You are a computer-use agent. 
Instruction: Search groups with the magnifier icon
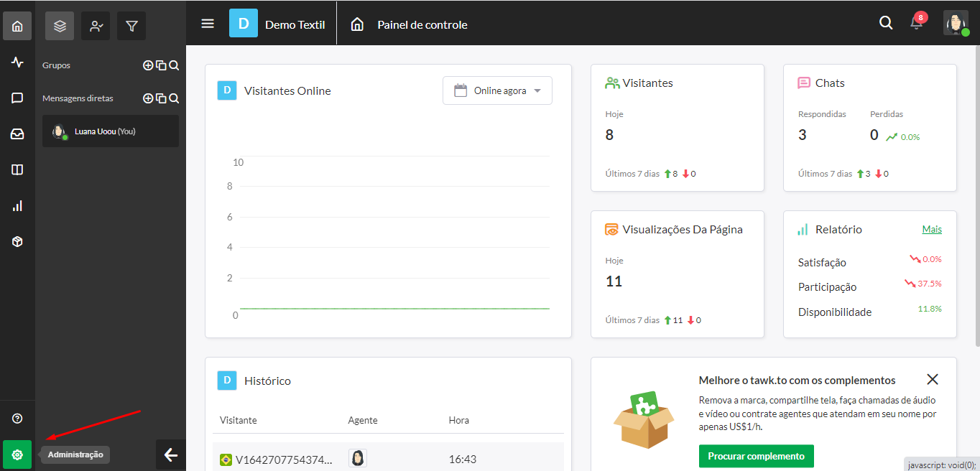[174, 65]
